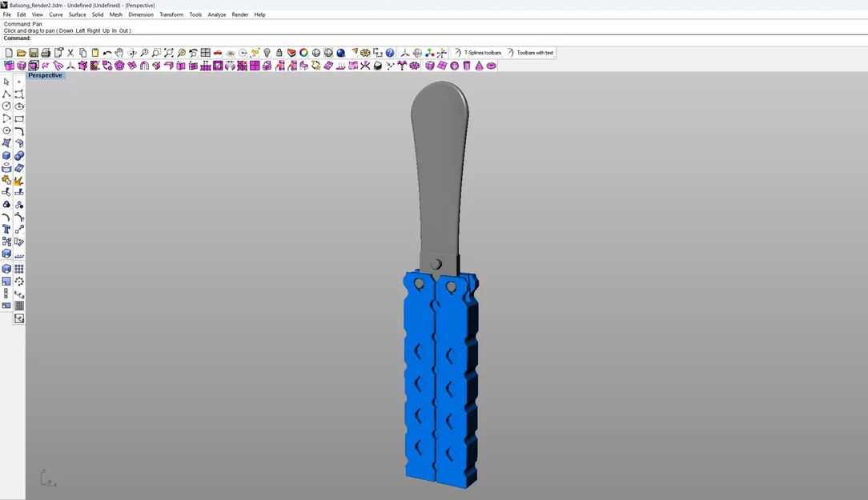
Task: Click the padlock Lock objects icon
Action: (x=279, y=53)
